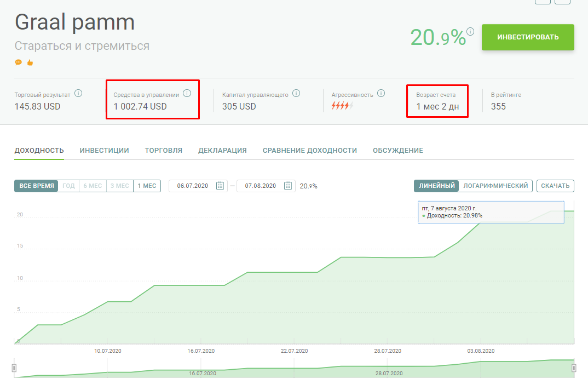Image resolution: width=588 pixels, height=390 pixels.
Task: Click the 03.08.2020 axis label
Action: click(481, 351)
